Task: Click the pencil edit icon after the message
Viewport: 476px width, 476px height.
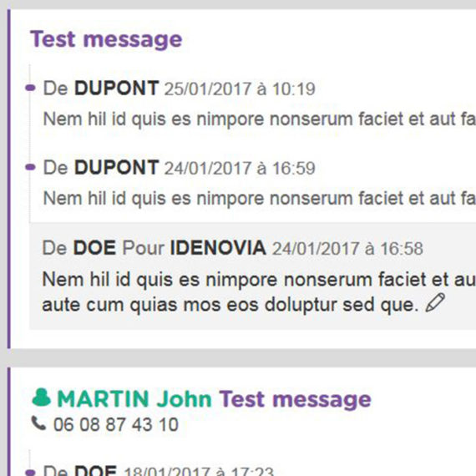Action: click(x=435, y=302)
